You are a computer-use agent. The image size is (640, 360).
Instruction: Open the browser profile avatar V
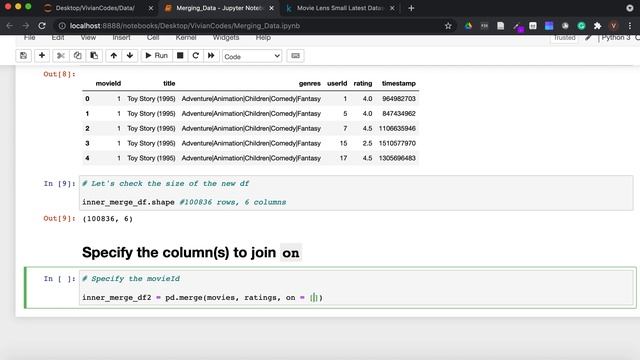[613, 26]
